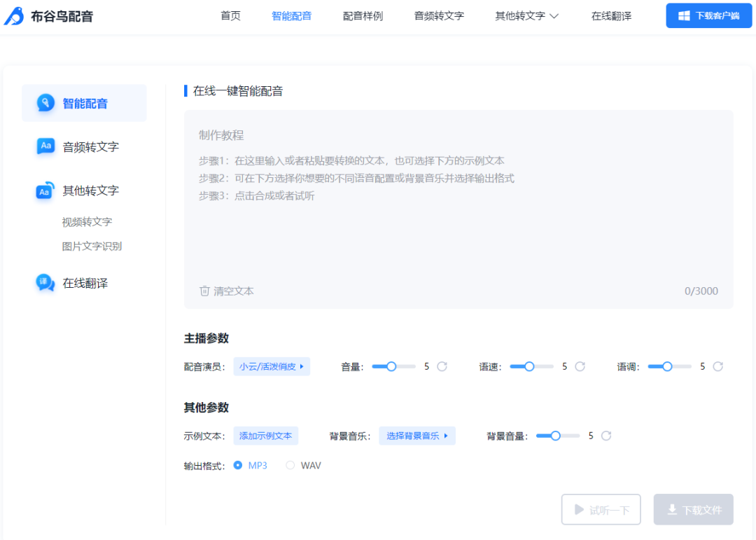Click the 布谷鸟配音 bird logo
Image resolution: width=756 pixels, height=540 pixels.
14,16
